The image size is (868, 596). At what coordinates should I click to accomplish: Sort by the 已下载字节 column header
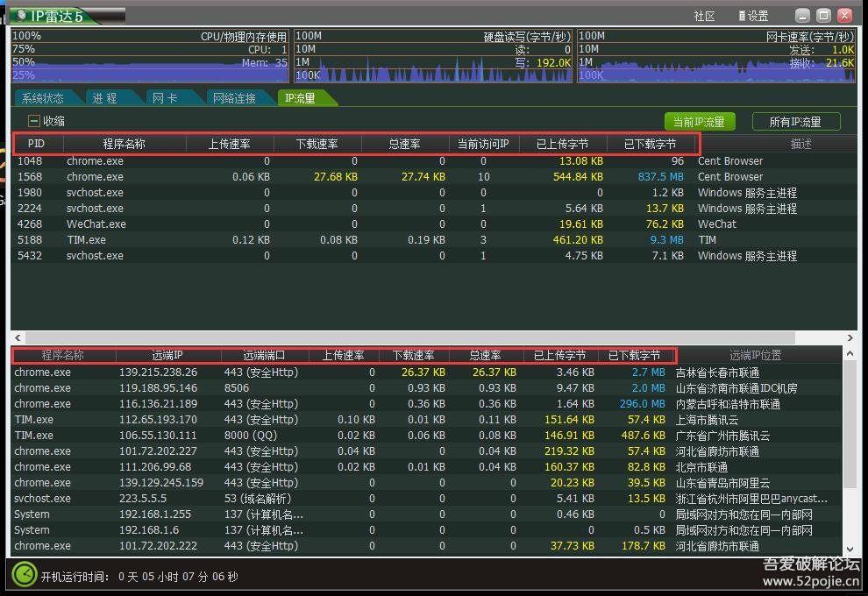tap(650, 143)
